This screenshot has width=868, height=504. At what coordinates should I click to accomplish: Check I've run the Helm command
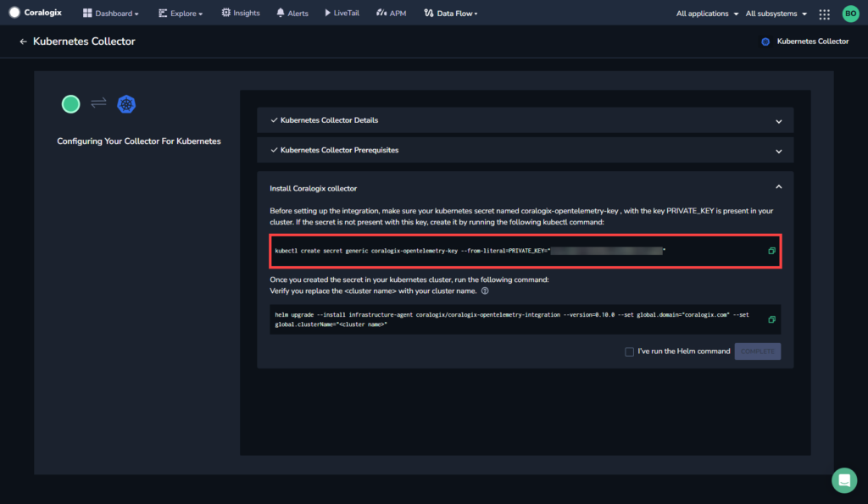tap(630, 352)
